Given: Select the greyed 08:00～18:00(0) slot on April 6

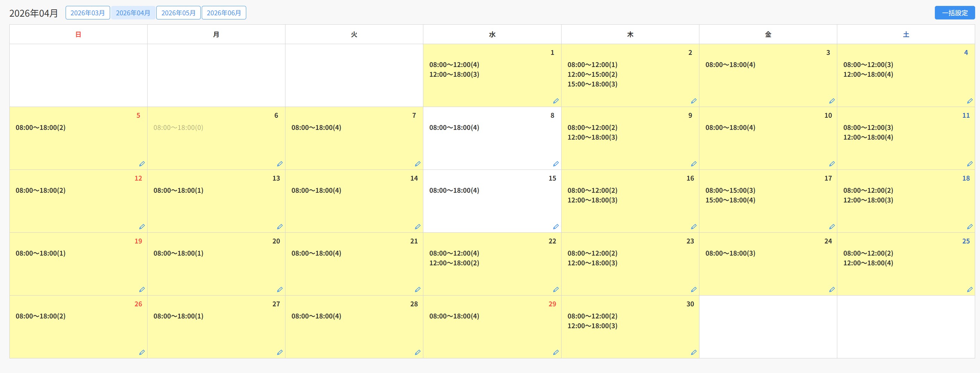Looking at the screenshot, I should tap(178, 127).
